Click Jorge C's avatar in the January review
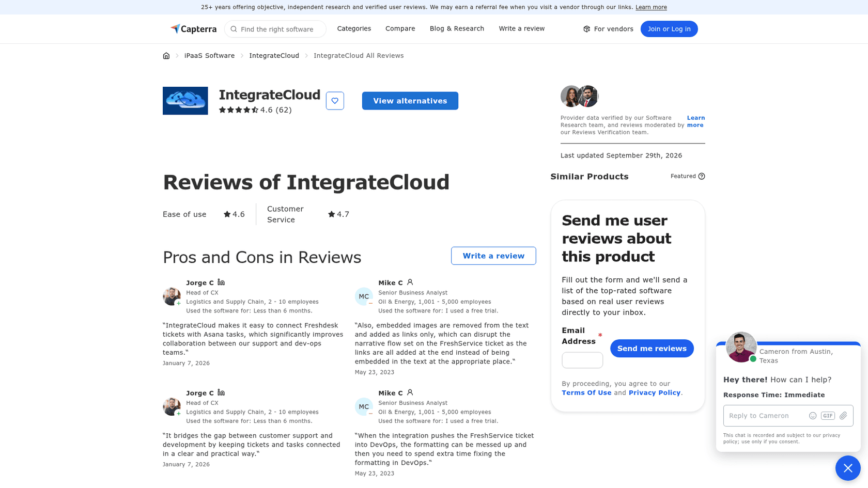This screenshot has height=488, width=868. [172, 296]
